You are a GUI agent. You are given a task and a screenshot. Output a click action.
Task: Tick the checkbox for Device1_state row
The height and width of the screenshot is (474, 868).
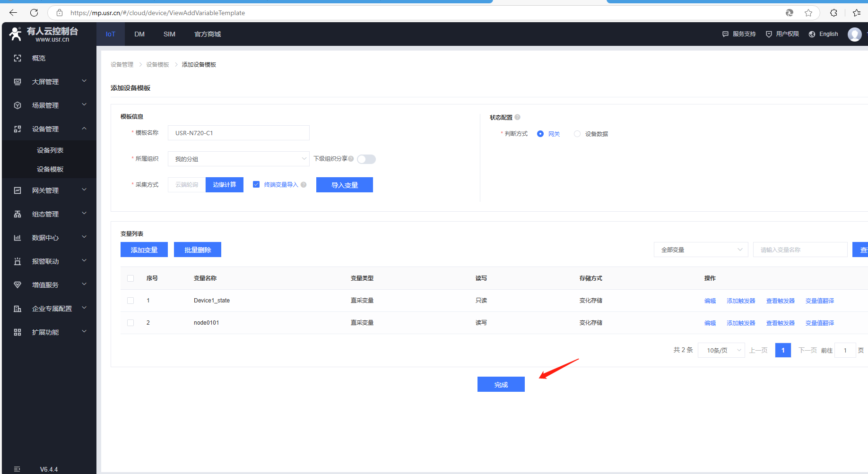click(x=130, y=301)
